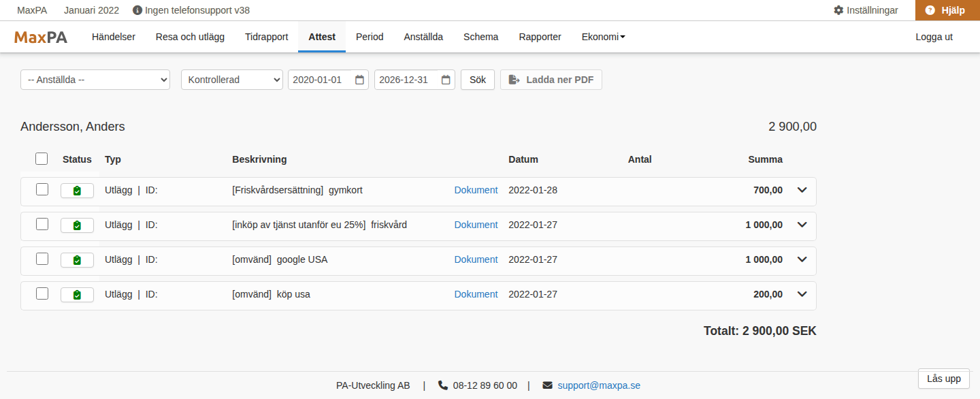
Task: Check the friskvård expense row
Action: pos(42,224)
